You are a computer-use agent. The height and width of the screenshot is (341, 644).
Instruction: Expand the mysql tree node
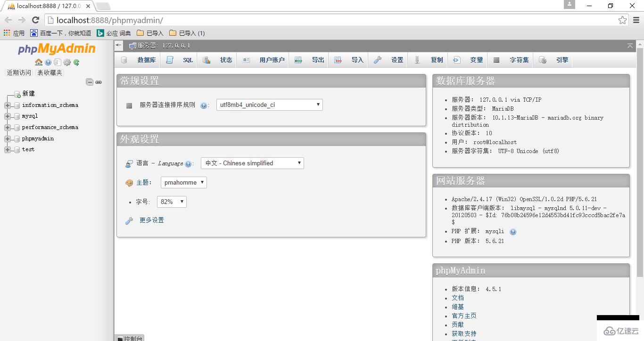coord(7,116)
